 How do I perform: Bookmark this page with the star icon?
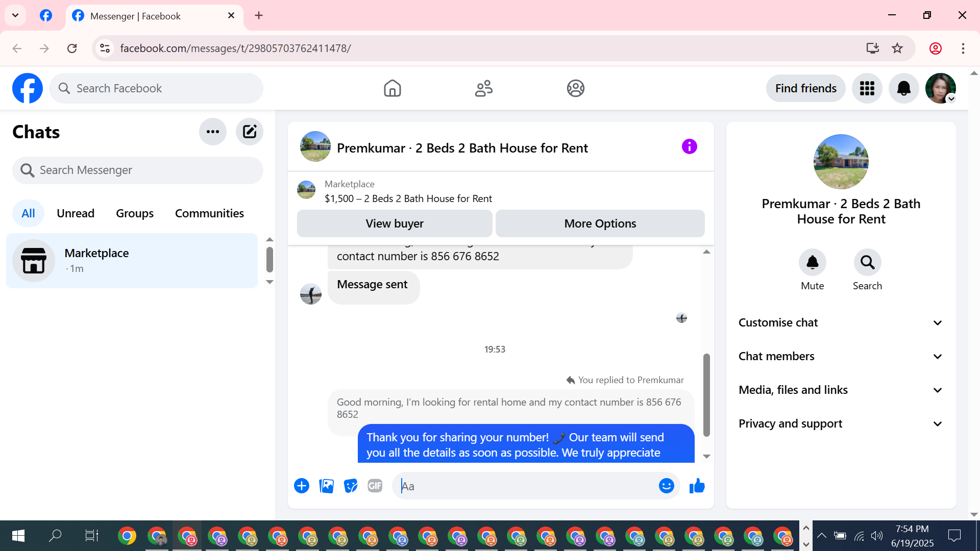(x=897, y=48)
